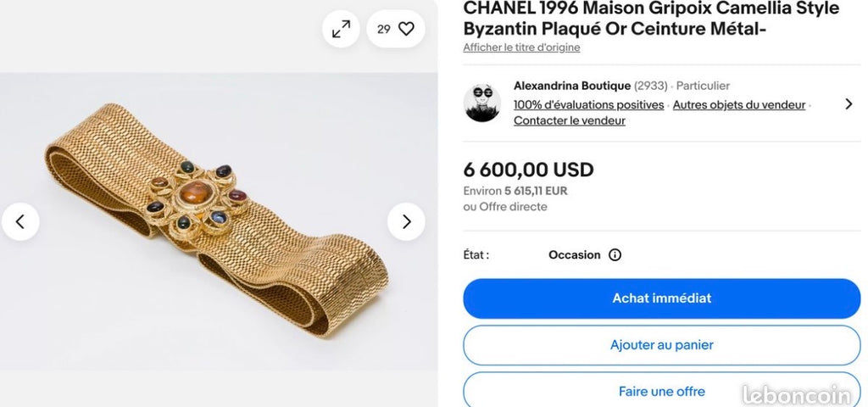The width and height of the screenshot is (868, 407).
Task: Open seller details chevron arrow
Action: pyautogui.click(x=849, y=103)
